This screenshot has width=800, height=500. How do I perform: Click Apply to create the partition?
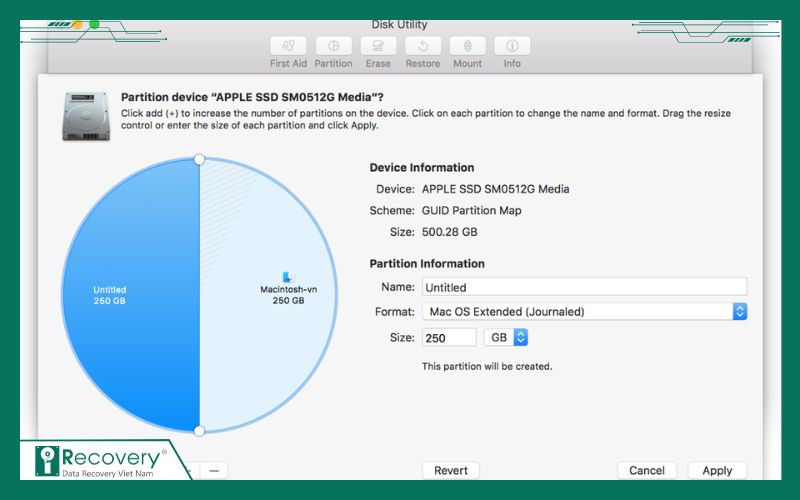click(717, 470)
